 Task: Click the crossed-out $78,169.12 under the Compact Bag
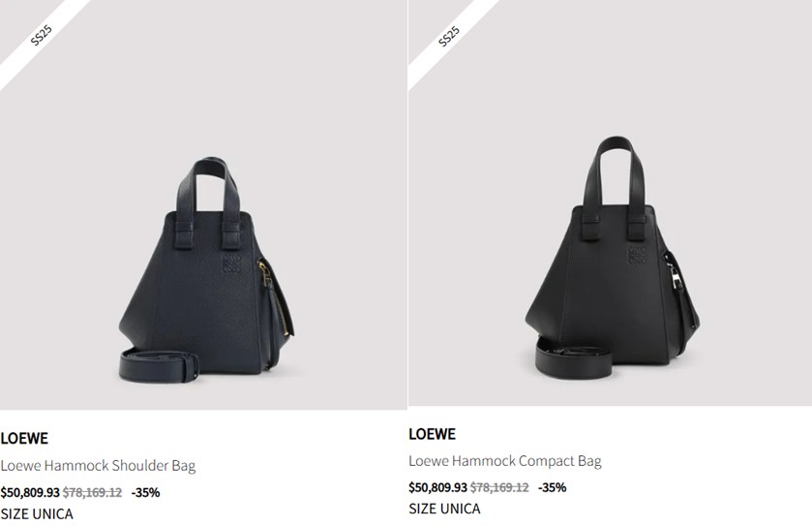(499, 487)
